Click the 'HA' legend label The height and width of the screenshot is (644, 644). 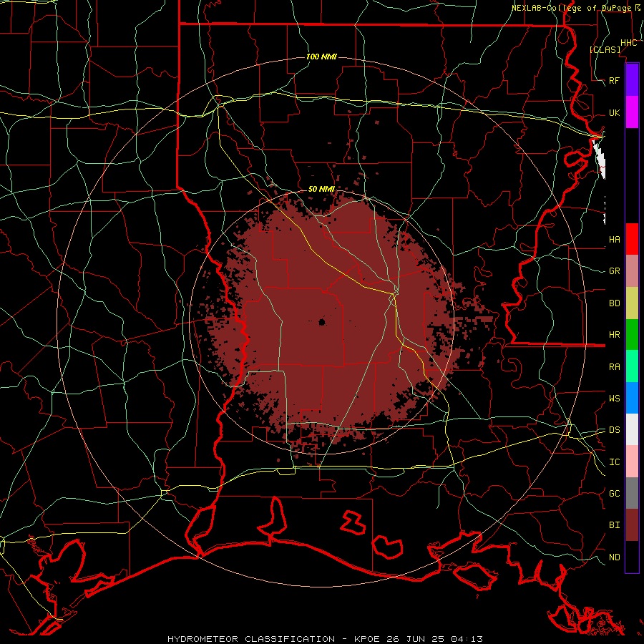coord(615,240)
